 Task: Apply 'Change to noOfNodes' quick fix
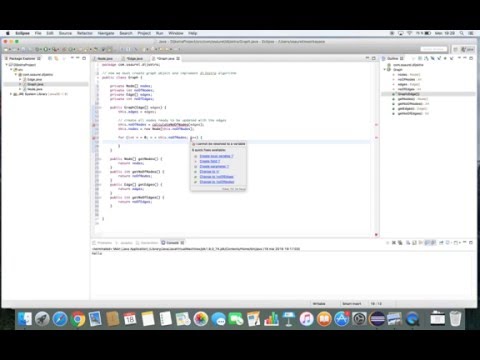click(217, 182)
